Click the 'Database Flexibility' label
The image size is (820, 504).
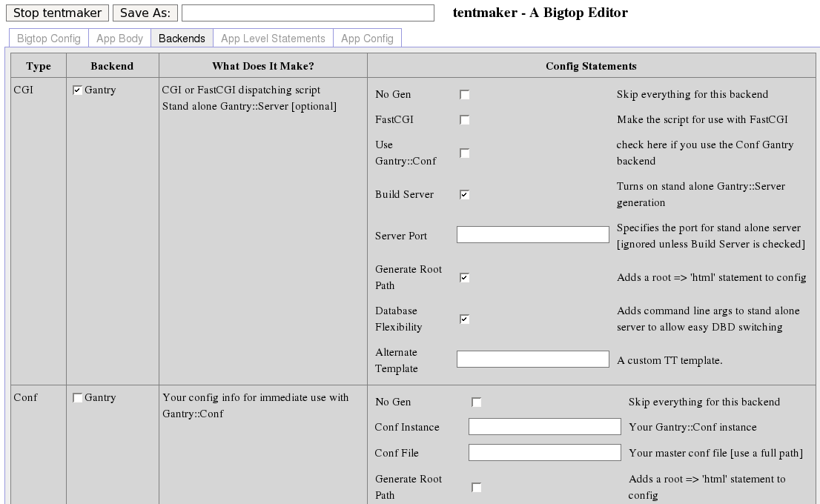[x=398, y=319]
